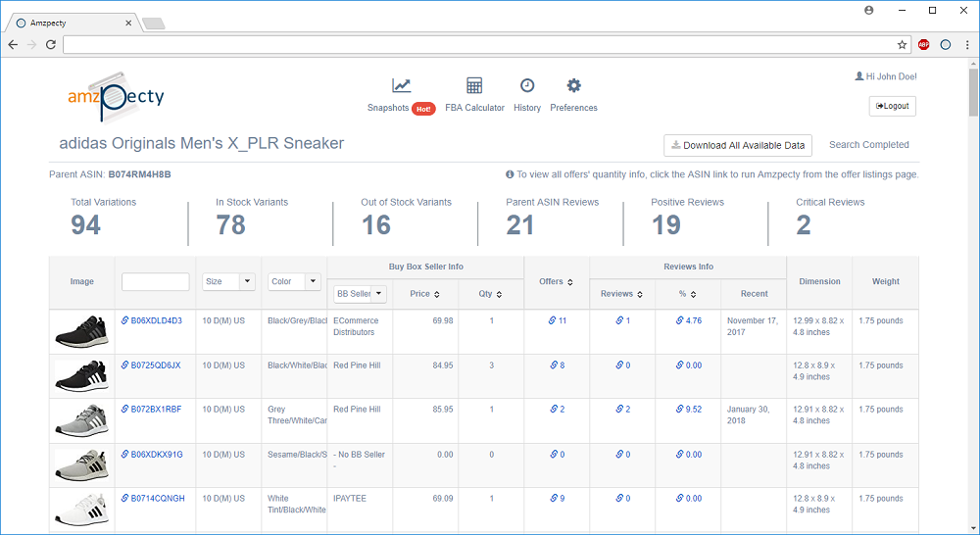This screenshot has height=535, width=980.
Task: Click the page vertical scrollbar thumb
Action: point(974,92)
